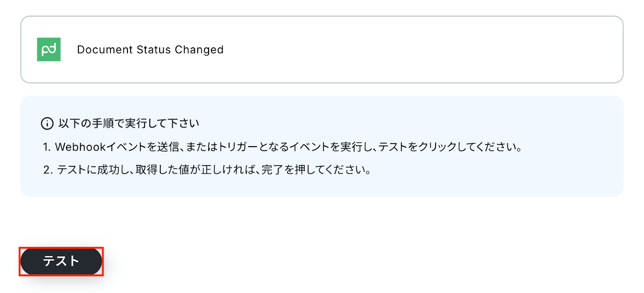The height and width of the screenshot is (293, 644).
Task: Click the word "Changed" in the trigger title
Action: click(x=199, y=50)
